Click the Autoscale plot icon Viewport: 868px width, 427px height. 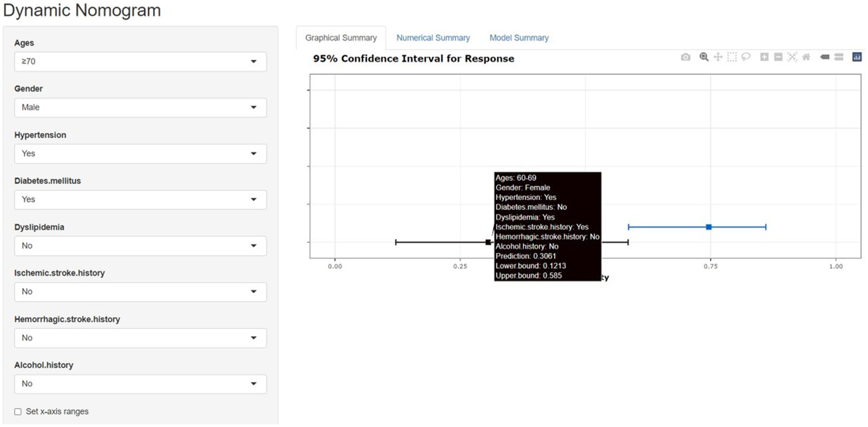coord(792,57)
